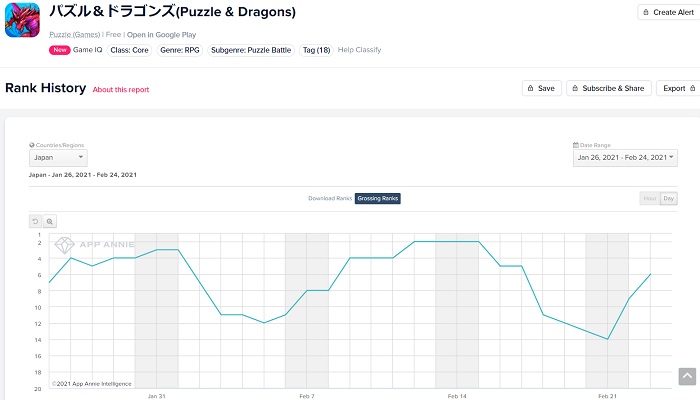The width and height of the screenshot is (700, 400).
Task: Open the Tag (18) list
Action: (x=317, y=50)
